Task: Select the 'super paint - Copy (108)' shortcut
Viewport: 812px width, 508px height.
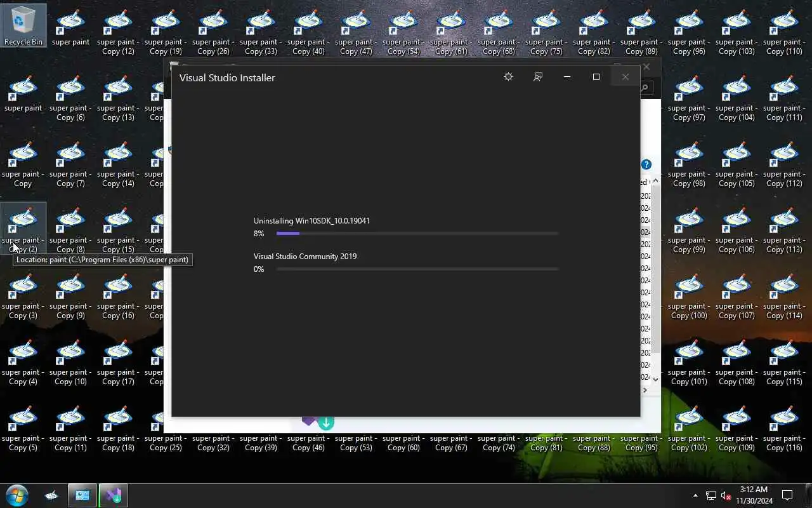Action: pyautogui.click(x=737, y=362)
